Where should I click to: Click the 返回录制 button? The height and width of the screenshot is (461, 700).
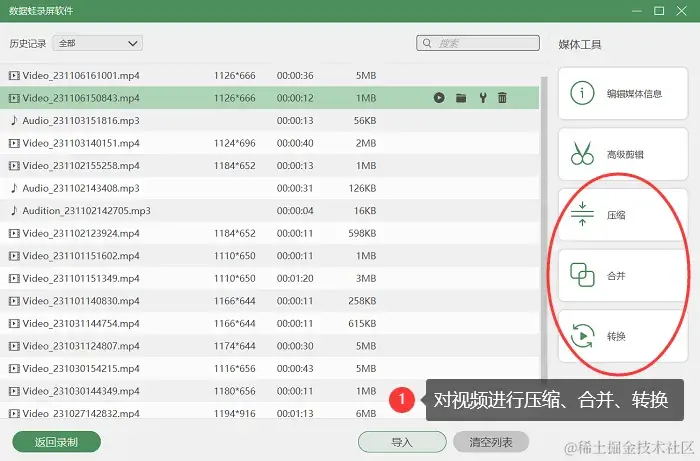click(56, 442)
